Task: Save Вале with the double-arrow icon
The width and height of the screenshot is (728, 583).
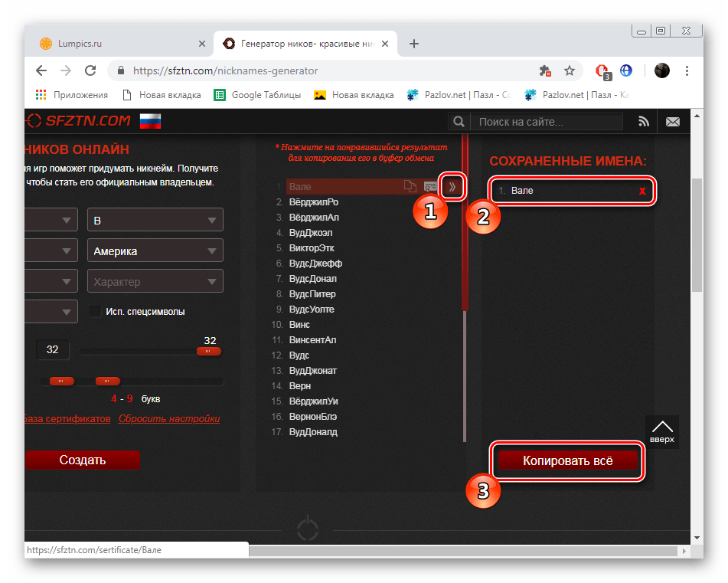Action: tap(452, 187)
